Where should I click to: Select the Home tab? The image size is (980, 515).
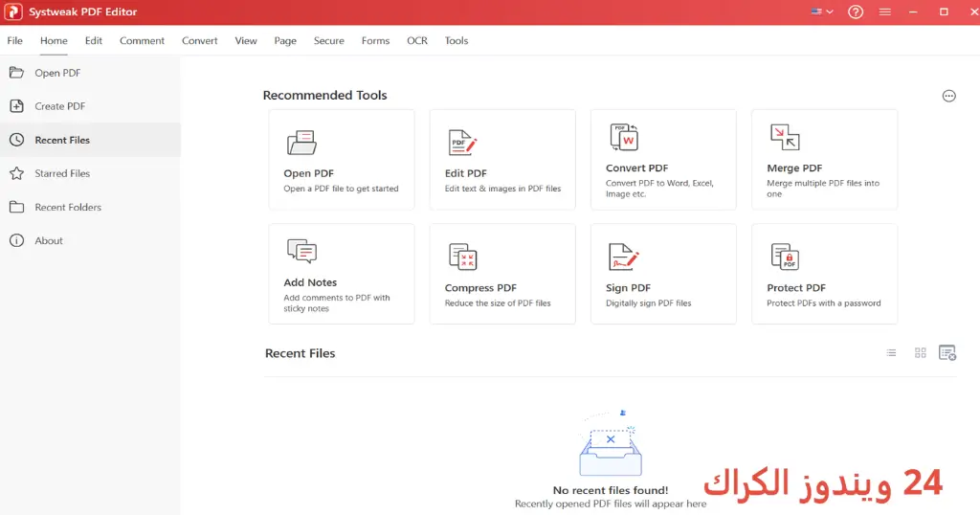(54, 40)
